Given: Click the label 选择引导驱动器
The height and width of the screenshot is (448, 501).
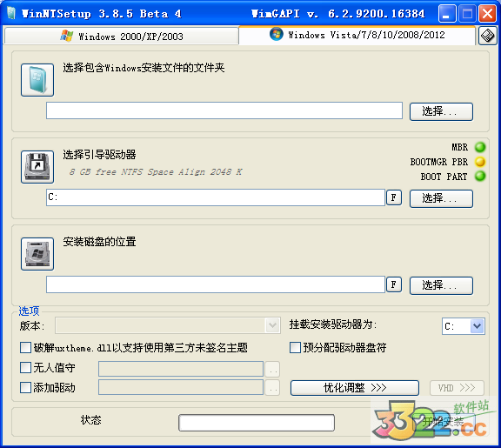Looking at the screenshot, I should click(99, 155).
